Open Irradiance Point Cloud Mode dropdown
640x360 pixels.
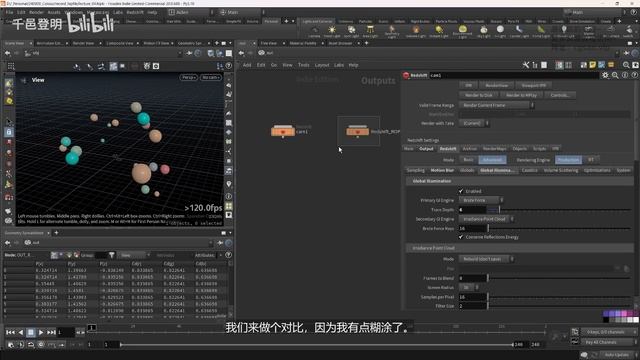(487, 259)
